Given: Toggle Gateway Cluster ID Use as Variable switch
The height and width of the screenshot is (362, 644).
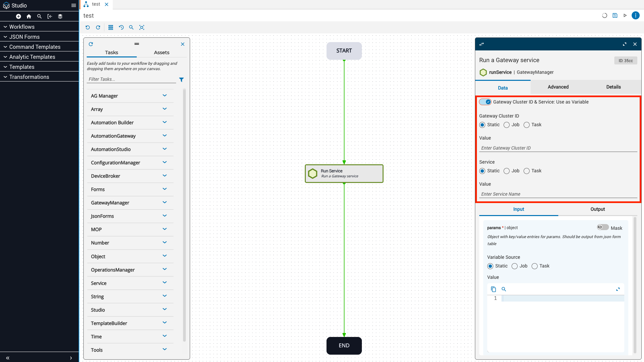Looking at the screenshot, I should [x=485, y=102].
